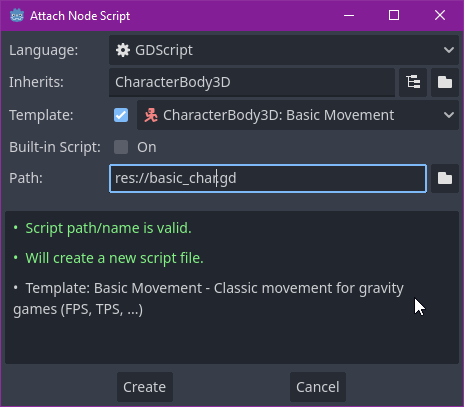Open the GDScript language selector
The height and width of the screenshot is (407, 464).
[284, 50]
